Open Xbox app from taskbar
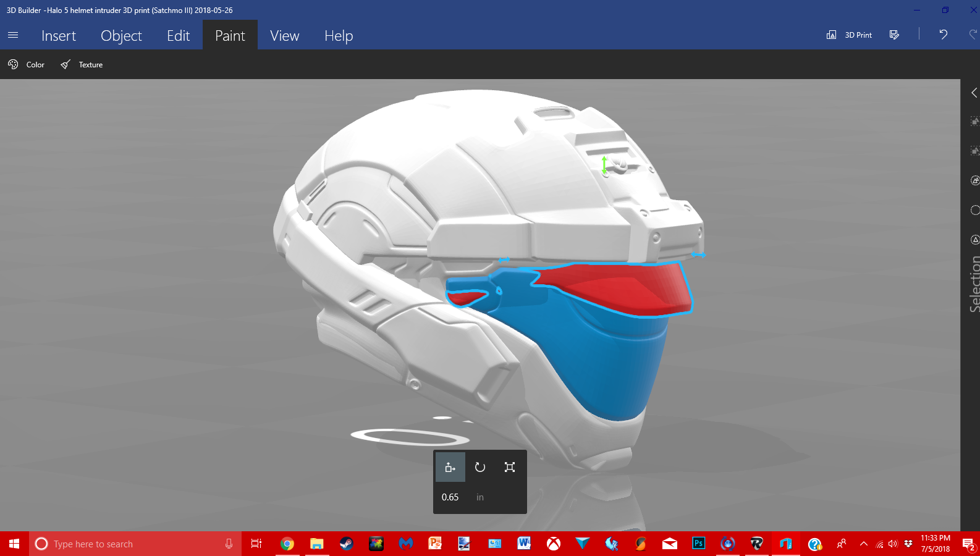The width and height of the screenshot is (980, 556). [x=554, y=544]
